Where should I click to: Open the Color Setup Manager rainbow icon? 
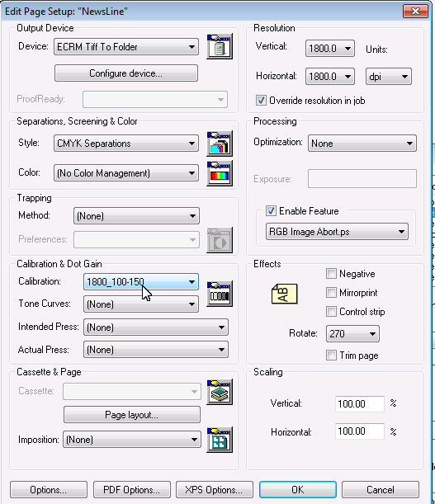[220, 173]
